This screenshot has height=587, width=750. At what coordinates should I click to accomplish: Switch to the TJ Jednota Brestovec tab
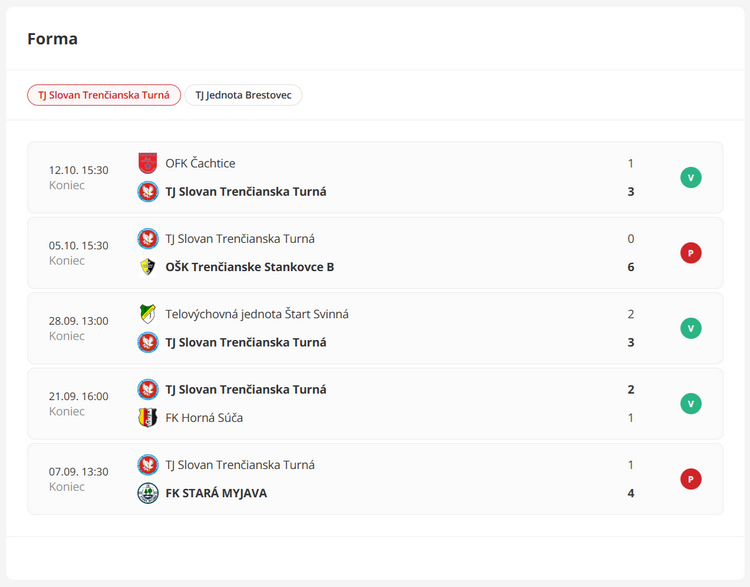point(243,95)
